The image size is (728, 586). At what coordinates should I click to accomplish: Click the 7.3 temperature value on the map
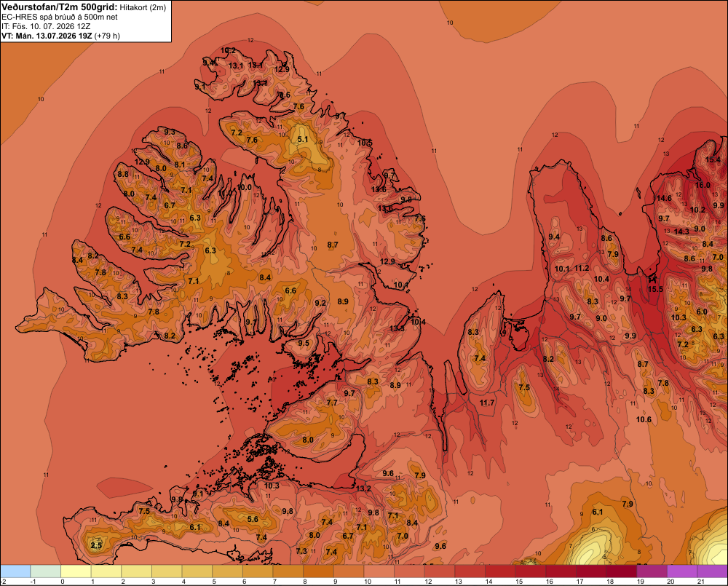pos(301,551)
